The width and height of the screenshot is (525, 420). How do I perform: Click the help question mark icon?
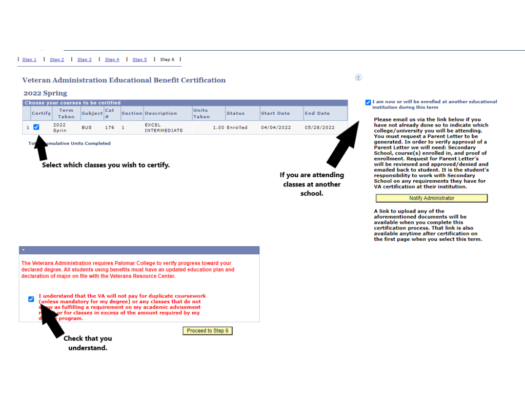click(x=358, y=77)
